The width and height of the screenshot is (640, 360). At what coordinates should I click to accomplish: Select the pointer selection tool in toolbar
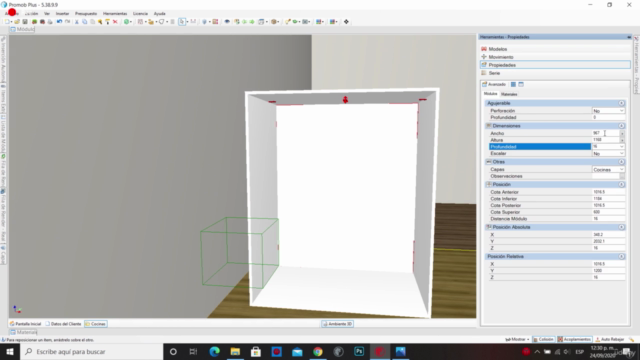click(x=182, y=22)
